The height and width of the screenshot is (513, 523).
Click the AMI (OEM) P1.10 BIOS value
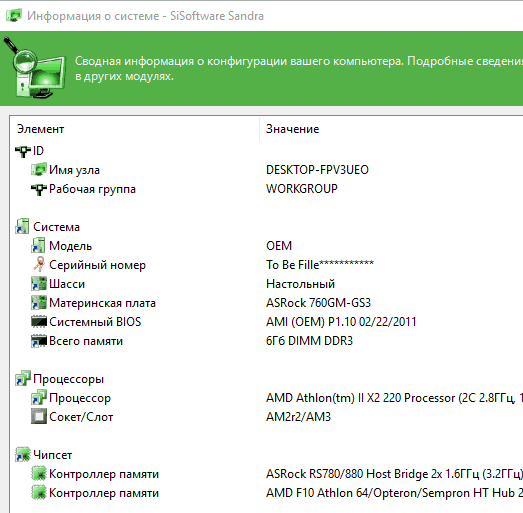click(x=341, y=322)
